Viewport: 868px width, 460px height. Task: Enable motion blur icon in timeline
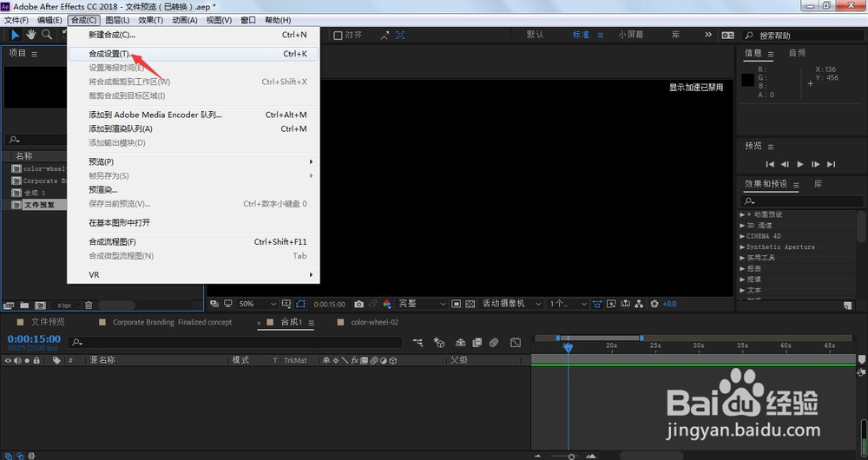coord(494,343)
